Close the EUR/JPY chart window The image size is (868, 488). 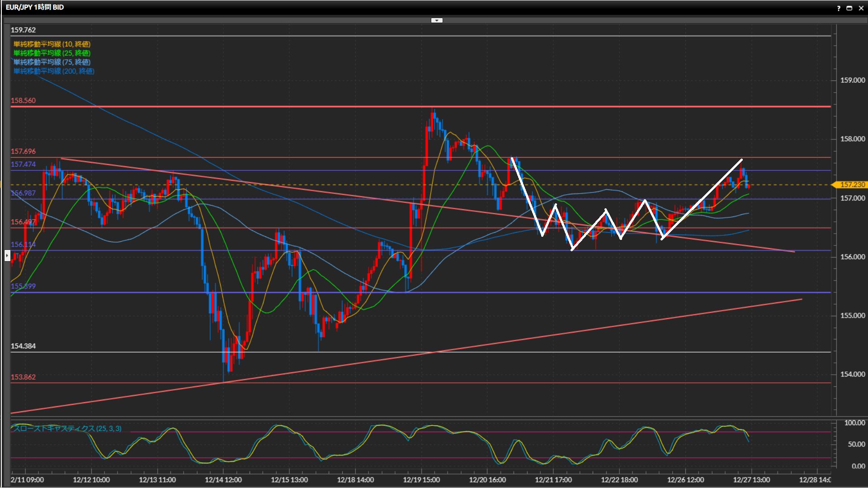tap(861, 8)
